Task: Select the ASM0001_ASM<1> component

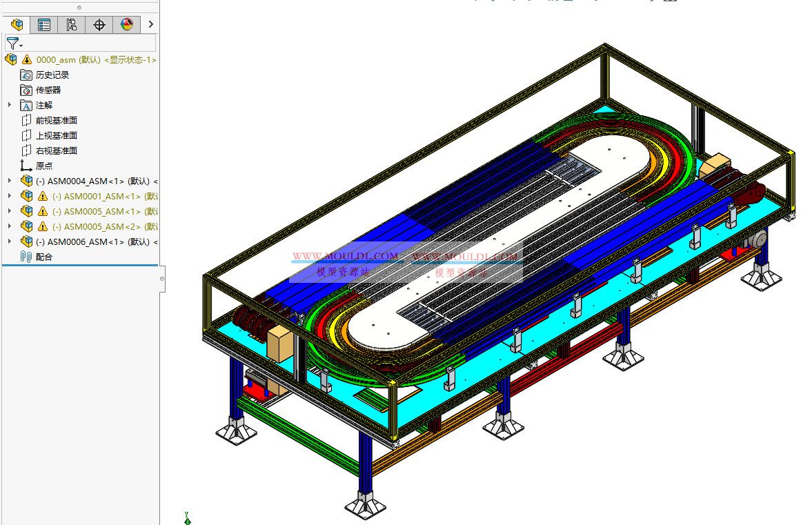Action: (97, 196)
